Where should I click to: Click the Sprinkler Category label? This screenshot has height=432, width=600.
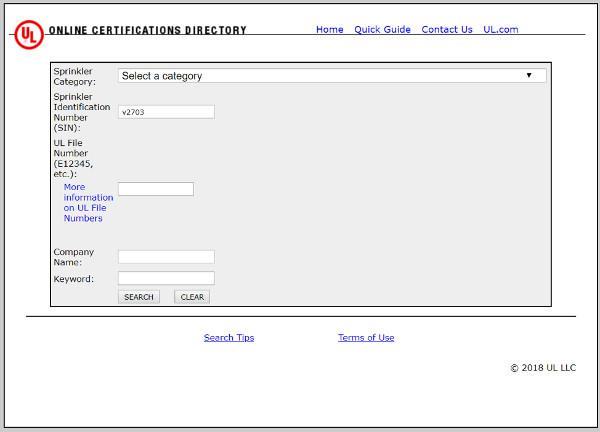click(74, 76)
